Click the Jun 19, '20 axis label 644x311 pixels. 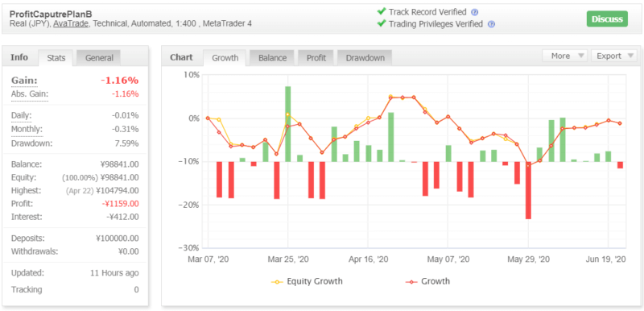(605, 259)
